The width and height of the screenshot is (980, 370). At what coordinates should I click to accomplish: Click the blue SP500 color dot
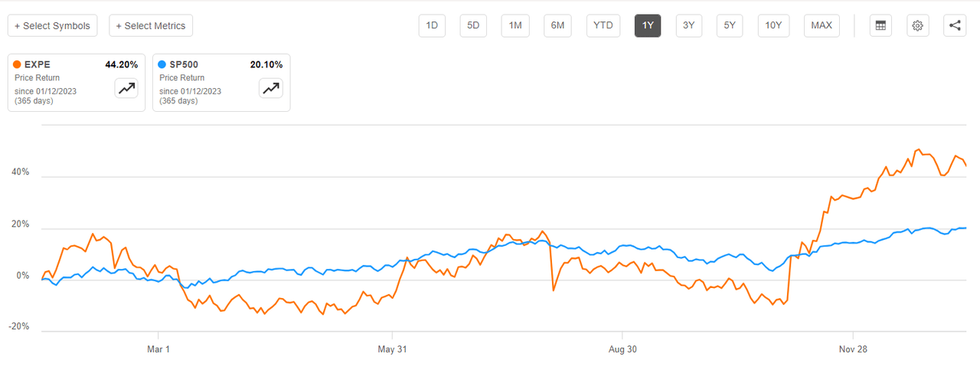pos(162,65)
